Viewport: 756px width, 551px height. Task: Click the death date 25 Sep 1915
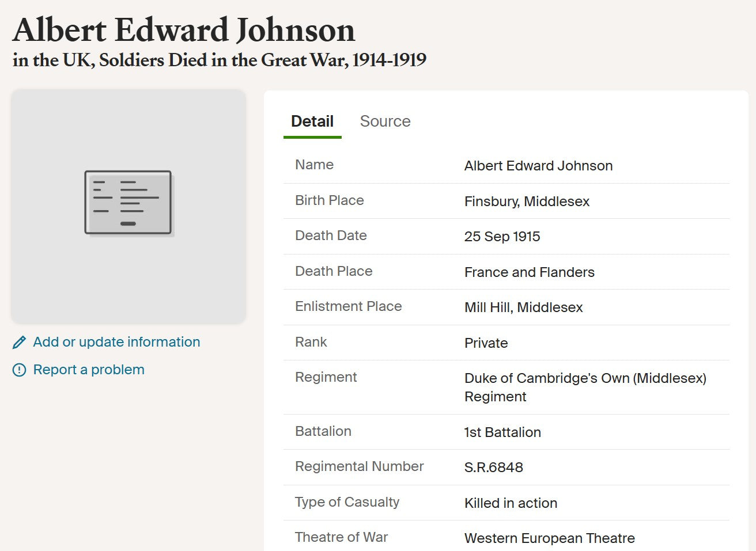click(502, 237)
